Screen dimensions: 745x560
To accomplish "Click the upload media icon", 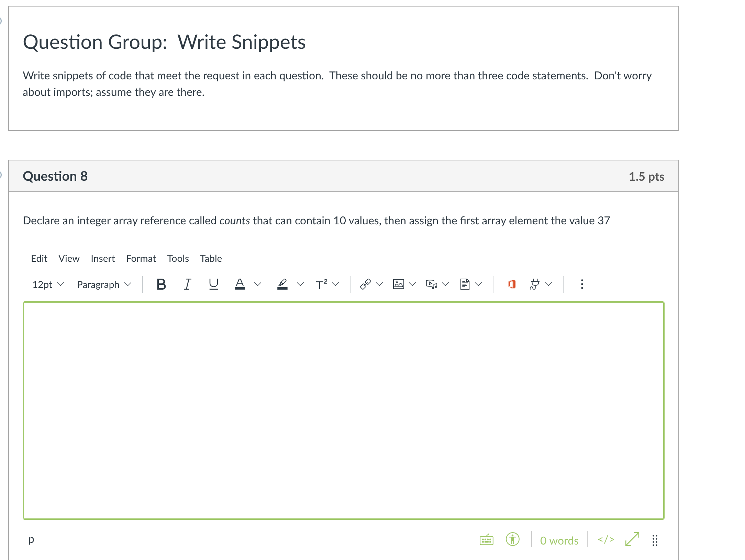I will point(431,284).
